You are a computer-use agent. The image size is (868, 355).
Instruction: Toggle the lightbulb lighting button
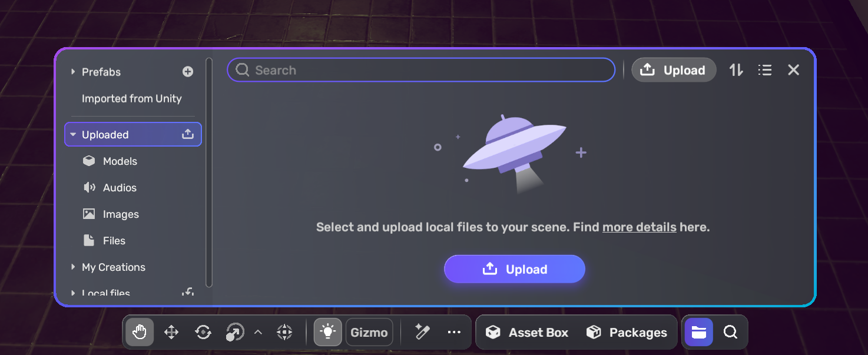click(x=328, y=333)
